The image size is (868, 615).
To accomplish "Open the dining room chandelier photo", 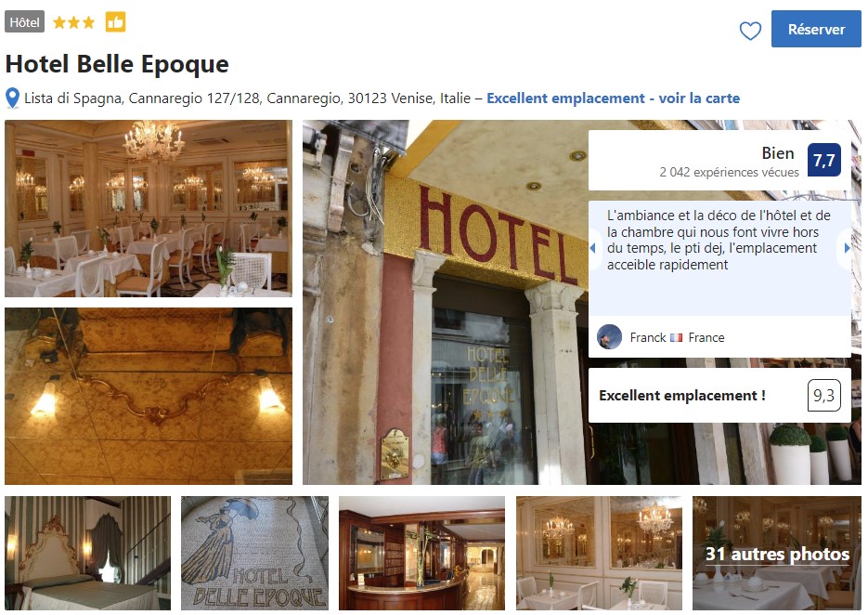I will click(149, 208).
